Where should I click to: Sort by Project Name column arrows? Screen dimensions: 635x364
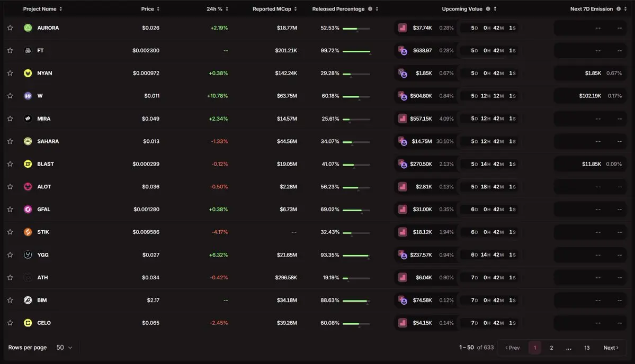click(x=61, y=9)
